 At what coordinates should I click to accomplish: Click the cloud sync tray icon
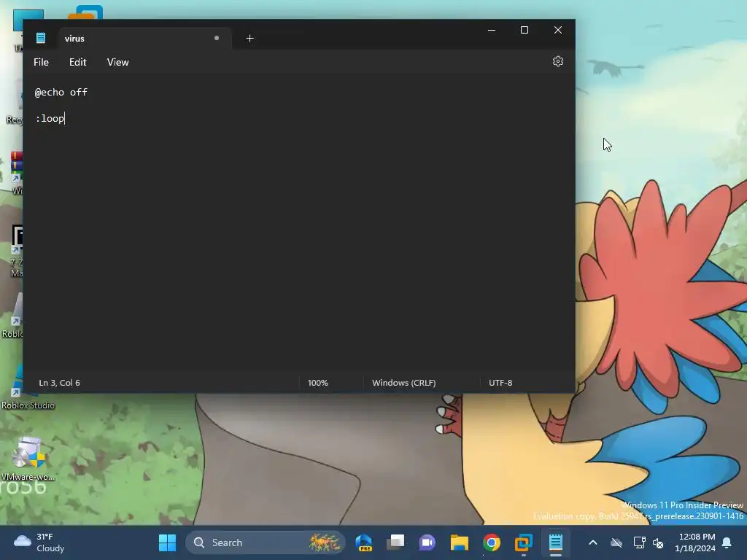[x=616, y=542]
